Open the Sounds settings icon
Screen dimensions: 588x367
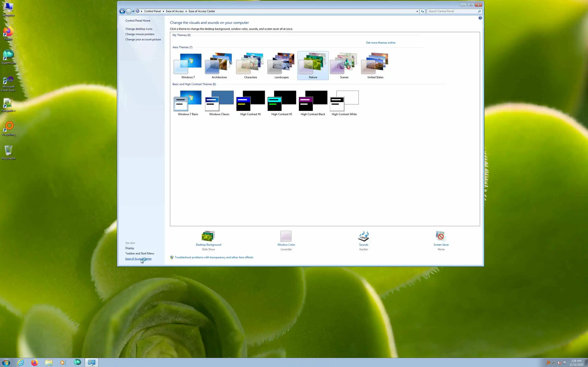point(364,236)
